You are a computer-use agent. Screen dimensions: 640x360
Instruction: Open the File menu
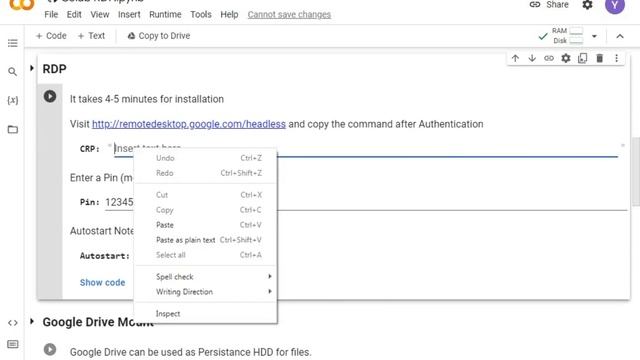51,15
